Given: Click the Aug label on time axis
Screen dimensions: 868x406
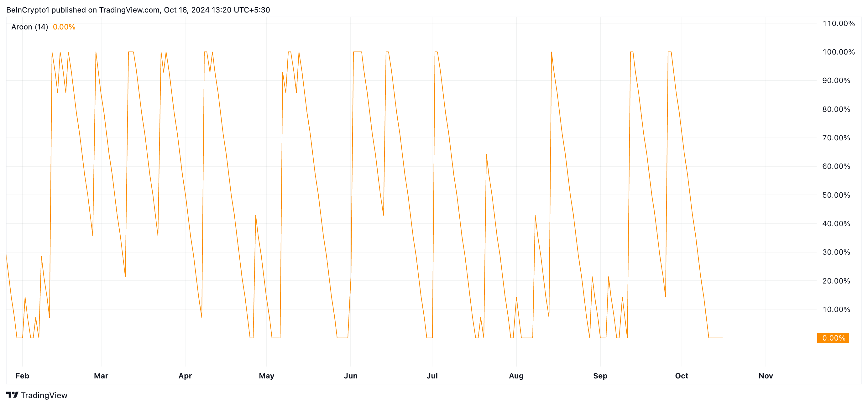Looking at the screenshot, I should pyautogui.click(x=516, y=376).
